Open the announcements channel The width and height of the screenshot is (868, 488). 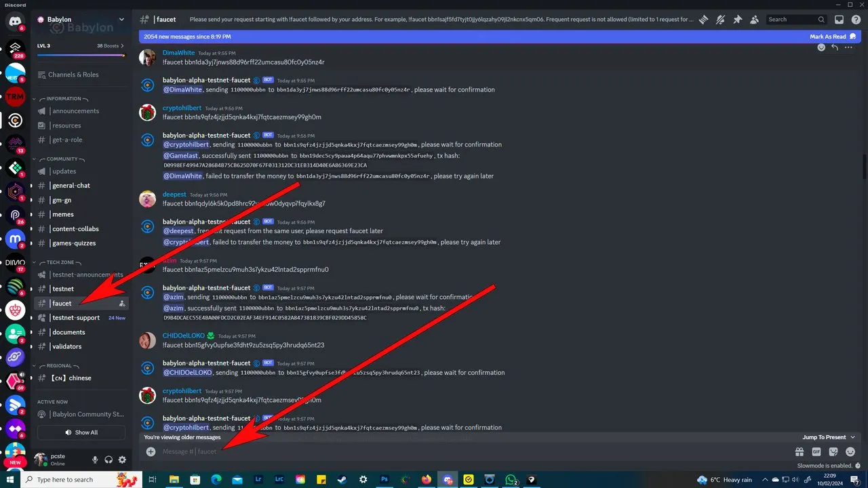[x=81, y=111]
